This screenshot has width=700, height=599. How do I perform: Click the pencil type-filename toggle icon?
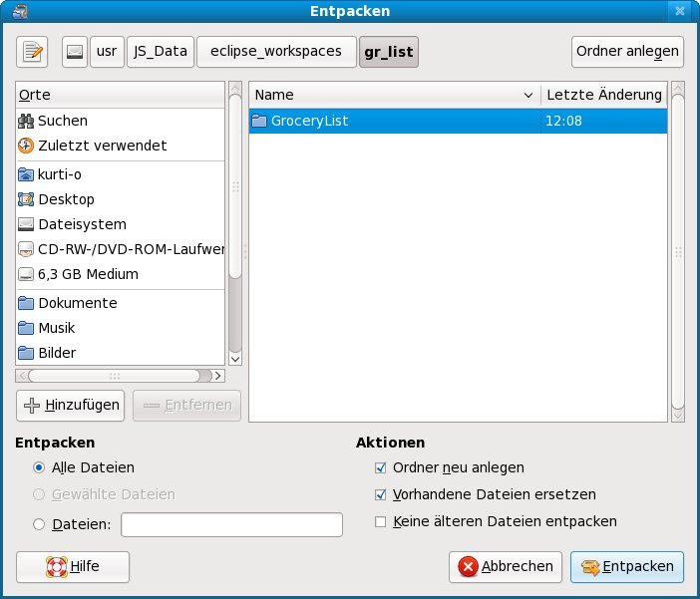pyautogui.click(x=33, y=51)
